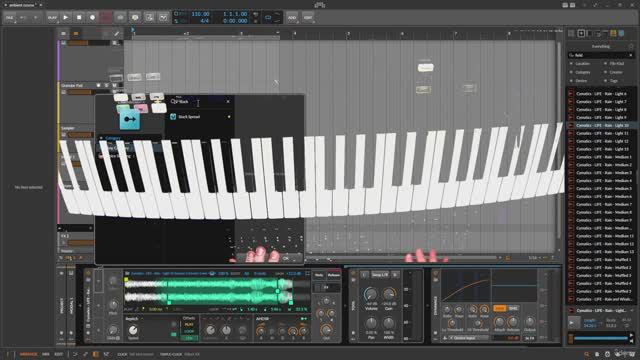Viewport: 640px width, 360px height.
Task: Select the ambient course project tab
Action: pos(22,5)
